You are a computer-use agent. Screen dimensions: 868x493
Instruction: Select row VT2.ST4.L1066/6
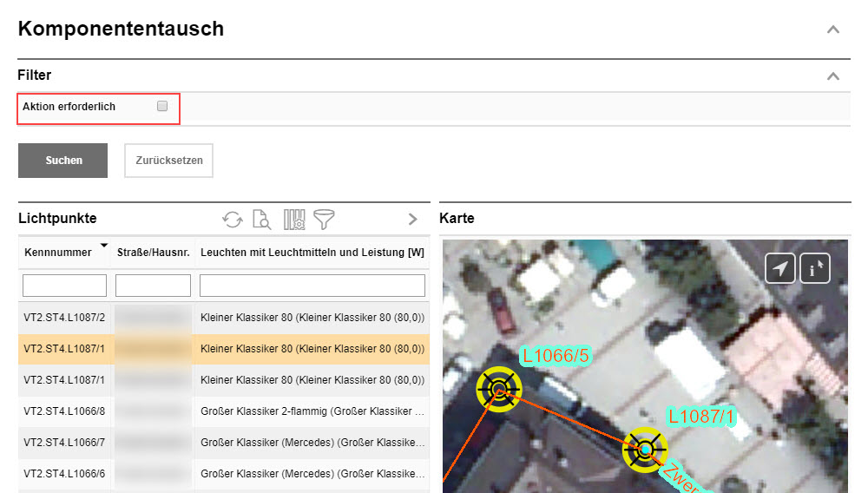224,474
